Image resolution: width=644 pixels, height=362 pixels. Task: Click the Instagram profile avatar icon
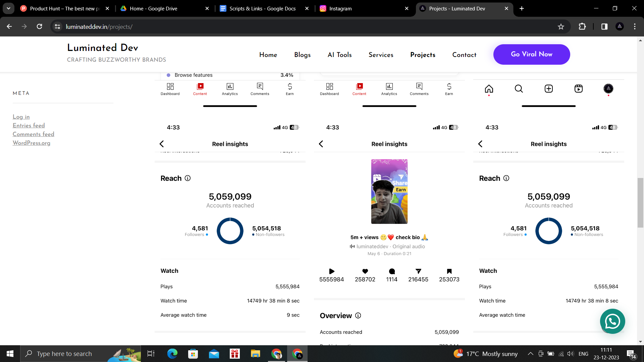(608, 88)
